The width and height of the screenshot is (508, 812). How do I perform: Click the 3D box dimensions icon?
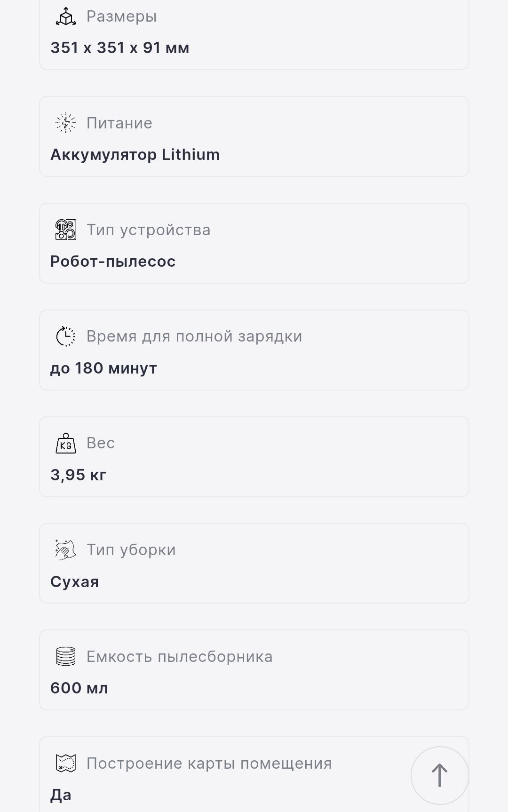pos(66,16)
